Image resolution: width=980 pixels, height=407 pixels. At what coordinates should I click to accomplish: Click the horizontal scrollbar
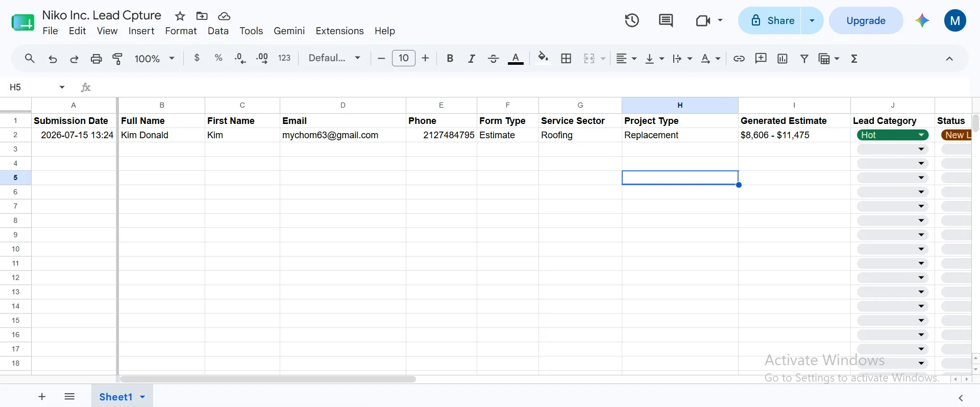[267, 379]
